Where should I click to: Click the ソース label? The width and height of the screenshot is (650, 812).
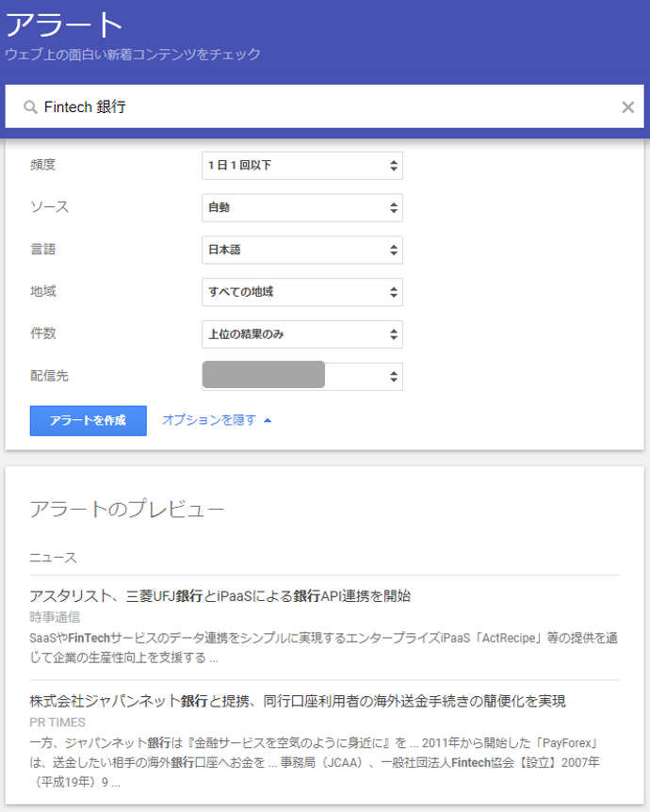click(x=49, y=206)
